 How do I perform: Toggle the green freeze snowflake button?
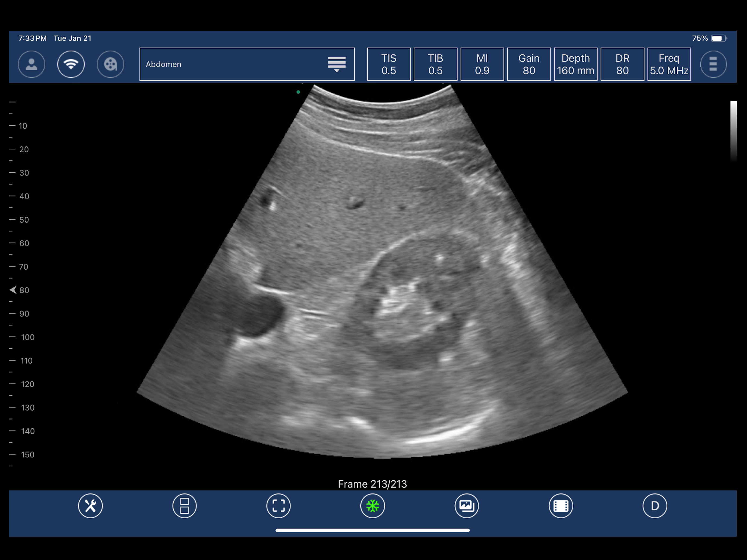click(x=372, y=506)
